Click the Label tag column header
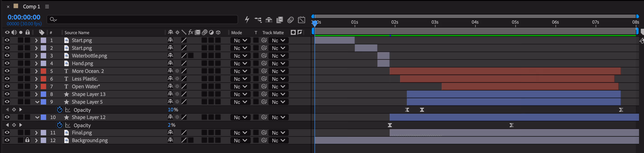 [x=41, y=33]
